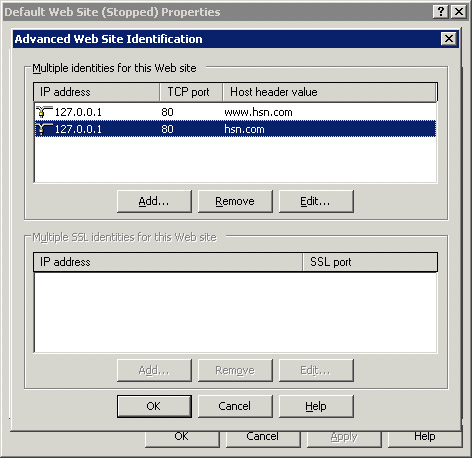Click the question mark help icon in title bar

[x=440, y=12]
